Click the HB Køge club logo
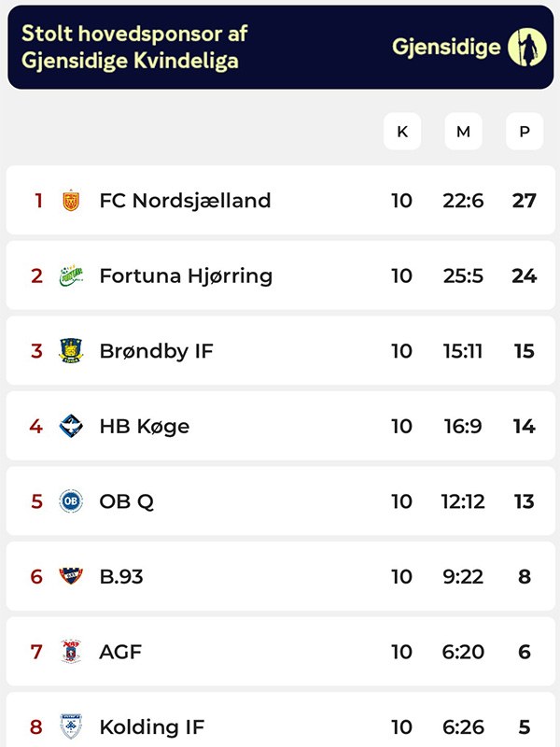The height and width of the screenshot is (747, 560). click(x=70, y=426)
